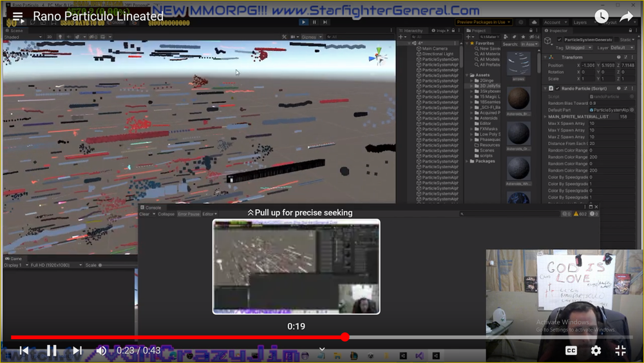Click the Position X input field

tap(588, 65)
